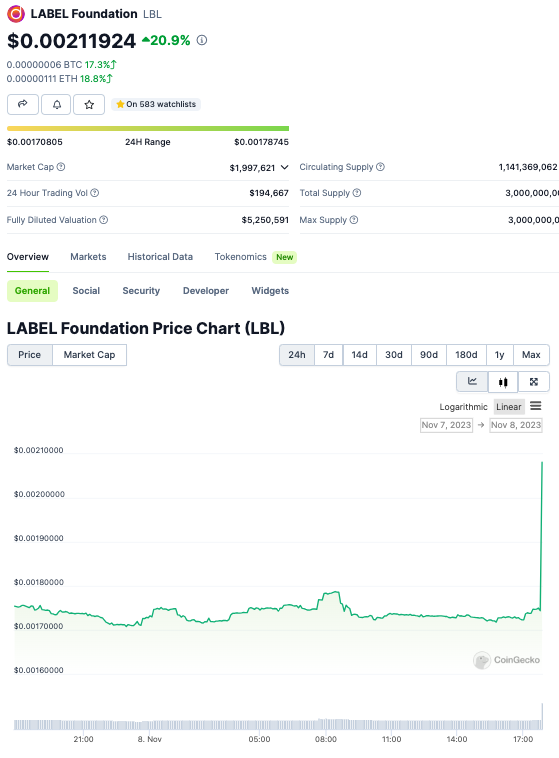Open Circulating Supply help icon
The height and width of the screenshot is (758, 559).
click(x=381, y=167)
